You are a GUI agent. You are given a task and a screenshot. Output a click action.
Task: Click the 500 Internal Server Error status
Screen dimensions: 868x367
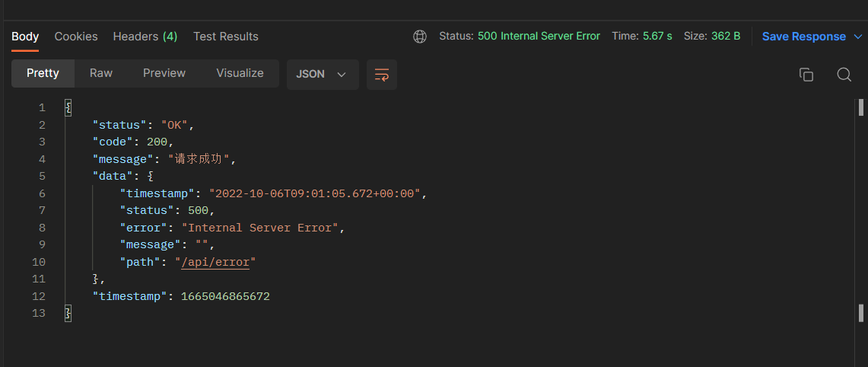tap(539, 37)
